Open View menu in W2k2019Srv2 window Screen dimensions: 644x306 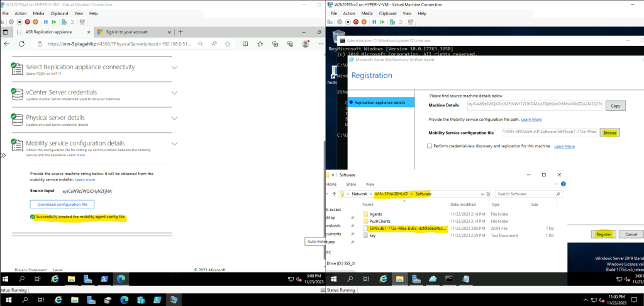[407, 14]
